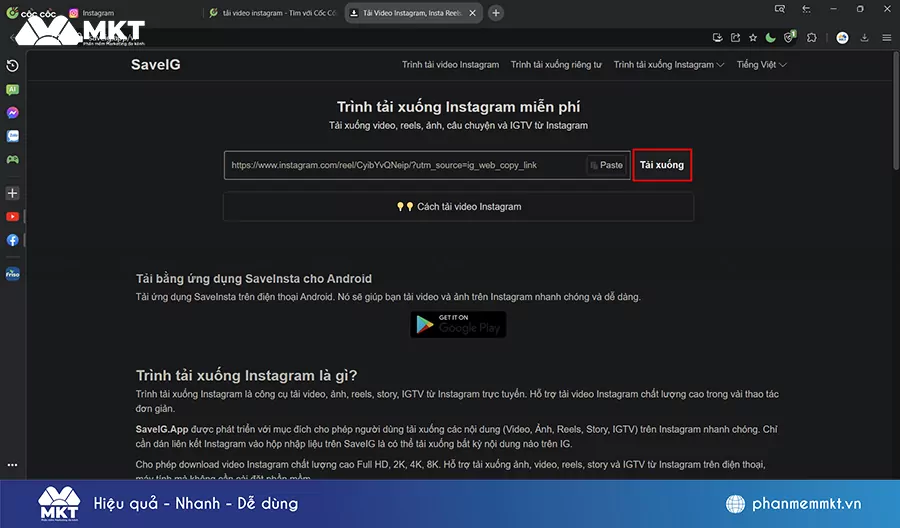900x528 pixels.
Task: Click the back-arrow icon in the title bar
Action: [806, 9]
